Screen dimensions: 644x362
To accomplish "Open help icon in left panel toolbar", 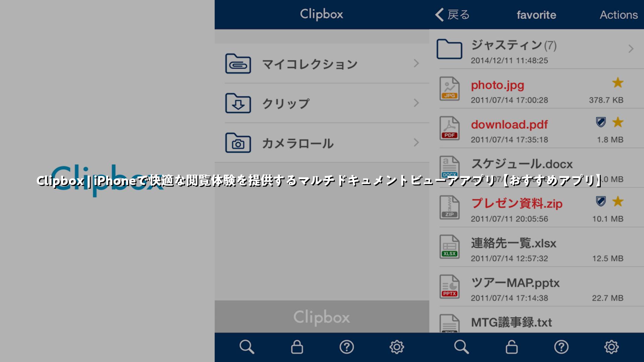I will click(x=346, y=347).
